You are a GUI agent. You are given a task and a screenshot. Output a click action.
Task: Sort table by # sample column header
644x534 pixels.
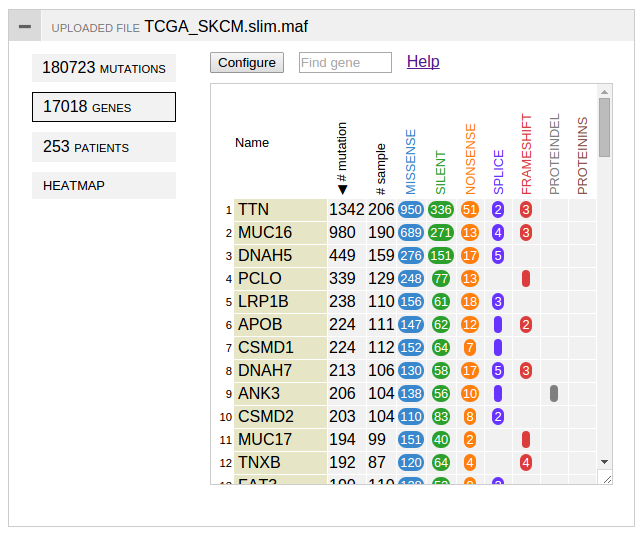(x=381, y=169)
